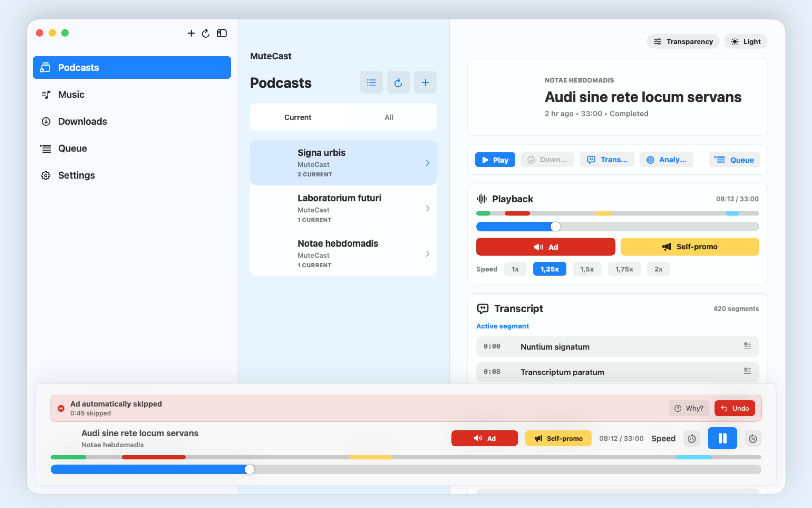Set speed to 2x

pos(658,269)
